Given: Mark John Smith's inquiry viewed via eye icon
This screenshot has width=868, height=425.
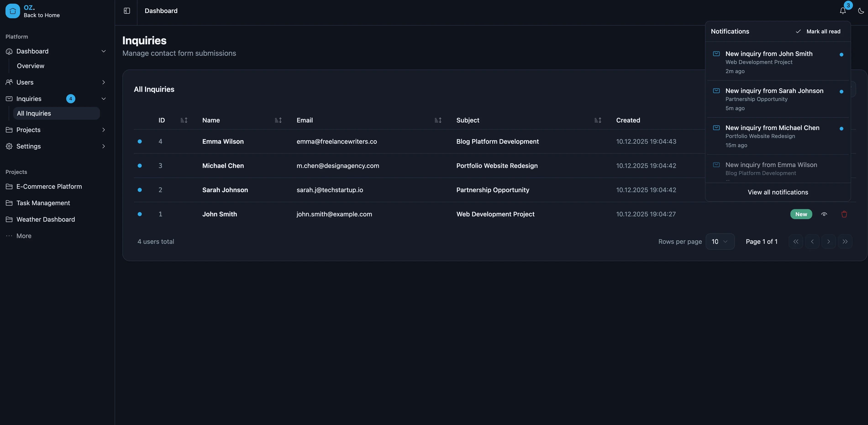Looking at the screenshot, I should coord(825,214).
